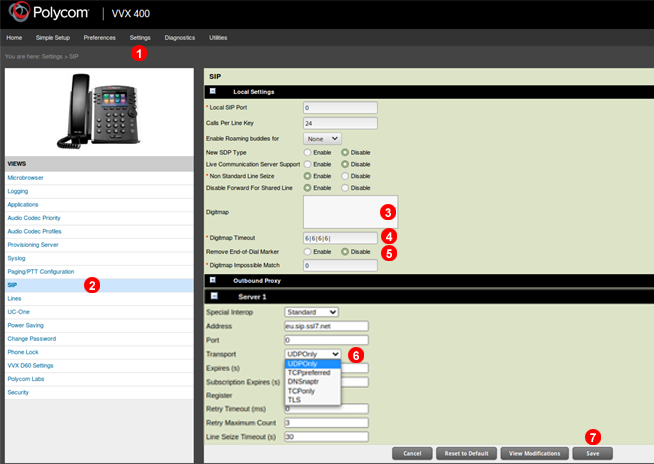Open the Phone Lock view
Viewport: 654px width, 464px height.
pos(23,352)
